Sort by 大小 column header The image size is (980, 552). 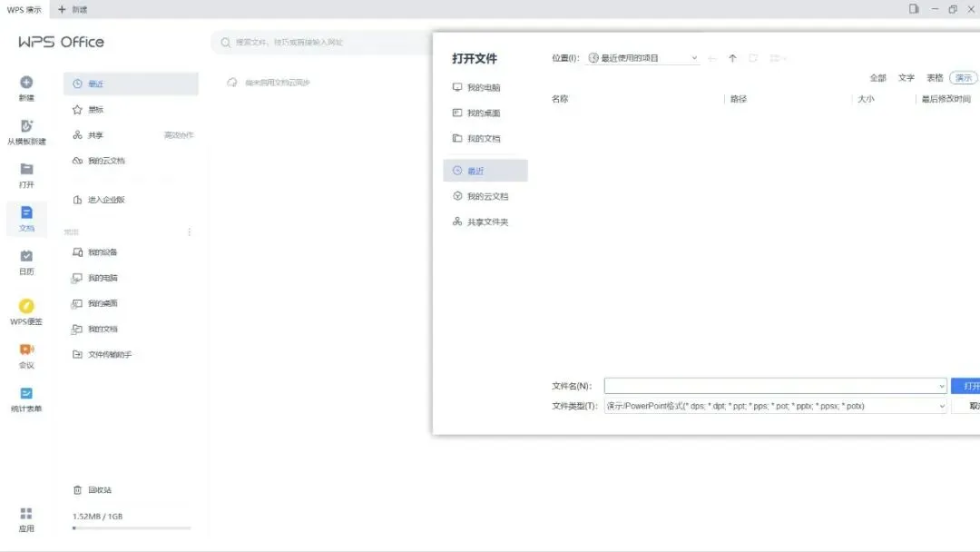pos(866,99)
